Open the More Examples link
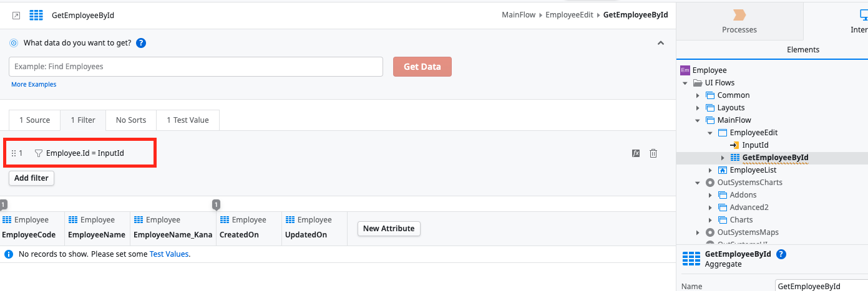Screen dimensions: 868x291 pos(34,85)
